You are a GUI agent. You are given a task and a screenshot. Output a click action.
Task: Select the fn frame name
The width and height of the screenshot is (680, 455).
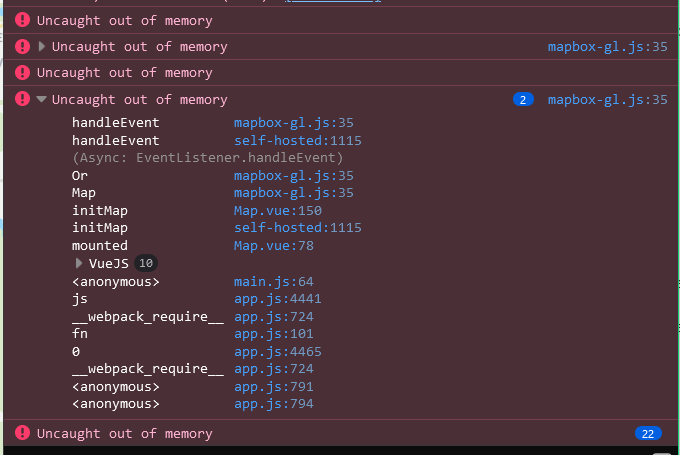(x=80, y=334)
